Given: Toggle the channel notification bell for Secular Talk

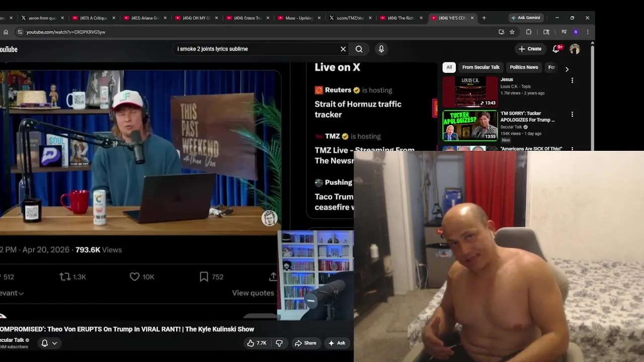Looking at the screenshot, I should coord(45,343).
